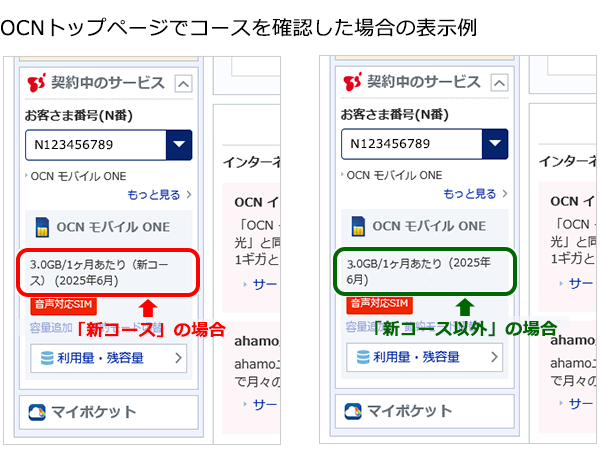Open customer number dropdown arrow in left example
The height and width of the screenshot is (450, 600).
coord(179,145)
